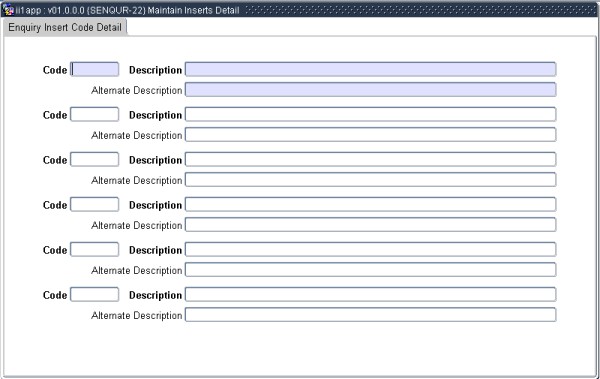
Task: Click the fifth row Alternate Description field
Action: tap(370, 270)
